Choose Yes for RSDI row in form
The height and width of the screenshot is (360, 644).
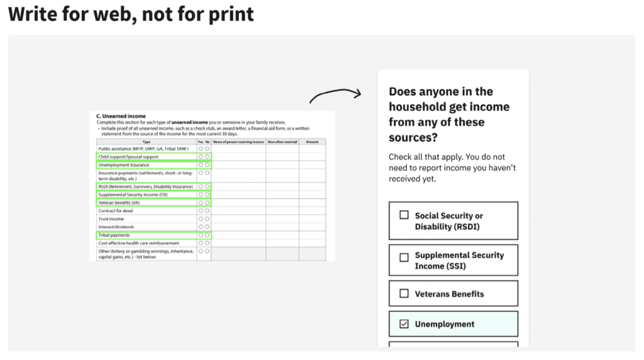[x=201, y=186]
